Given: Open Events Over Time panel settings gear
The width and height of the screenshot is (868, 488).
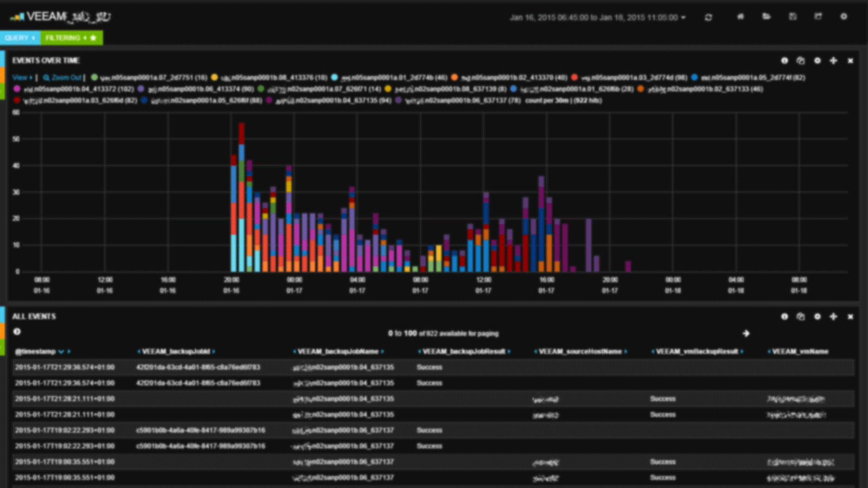Looking at the screenshot, I should tap(817, 61).
